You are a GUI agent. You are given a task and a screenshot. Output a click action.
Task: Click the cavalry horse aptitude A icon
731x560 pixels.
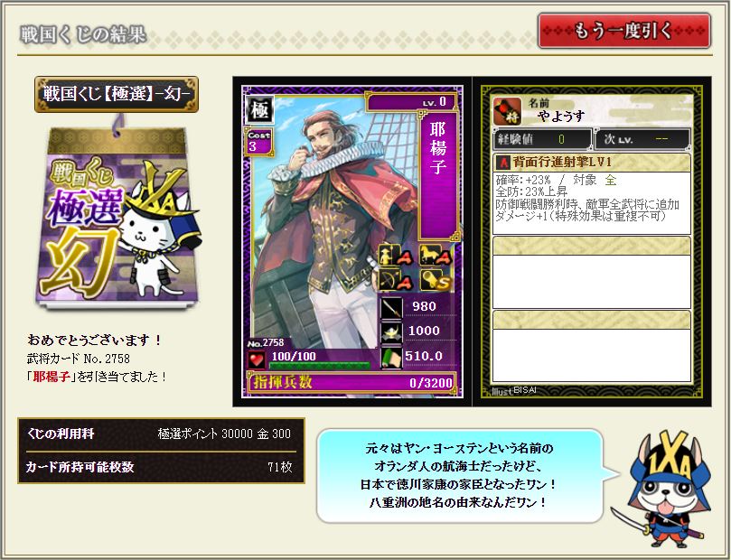click(x=436, y=256)
